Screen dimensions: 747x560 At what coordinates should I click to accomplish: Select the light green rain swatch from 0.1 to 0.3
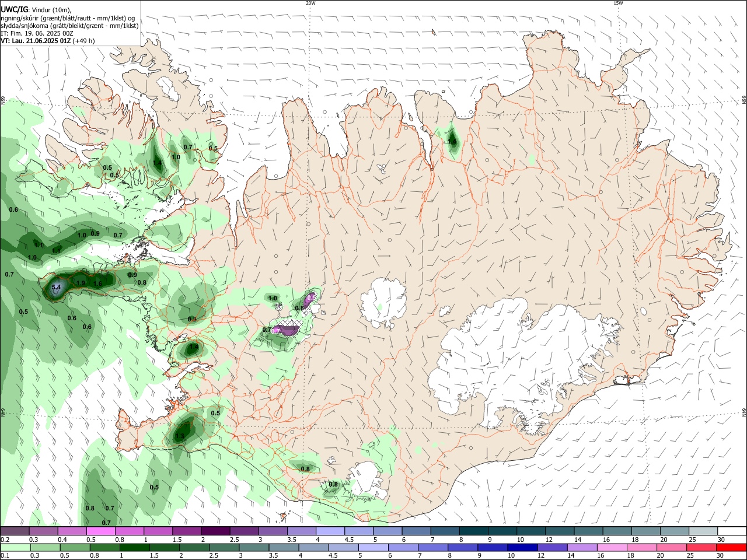coord(15,547)
